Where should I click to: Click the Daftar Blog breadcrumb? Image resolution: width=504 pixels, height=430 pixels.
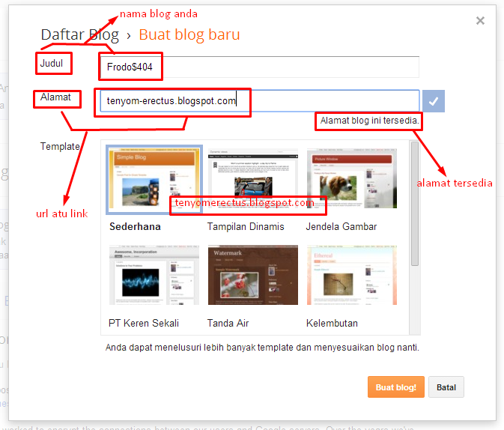point(79,34)
